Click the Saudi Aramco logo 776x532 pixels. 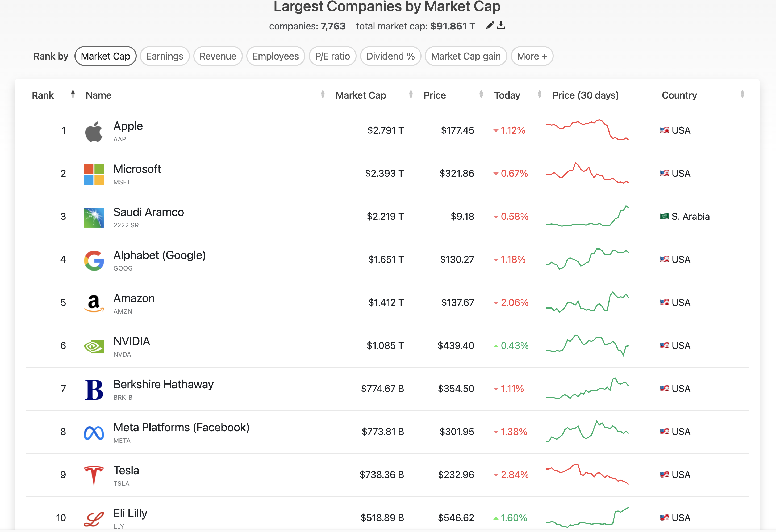94,217
